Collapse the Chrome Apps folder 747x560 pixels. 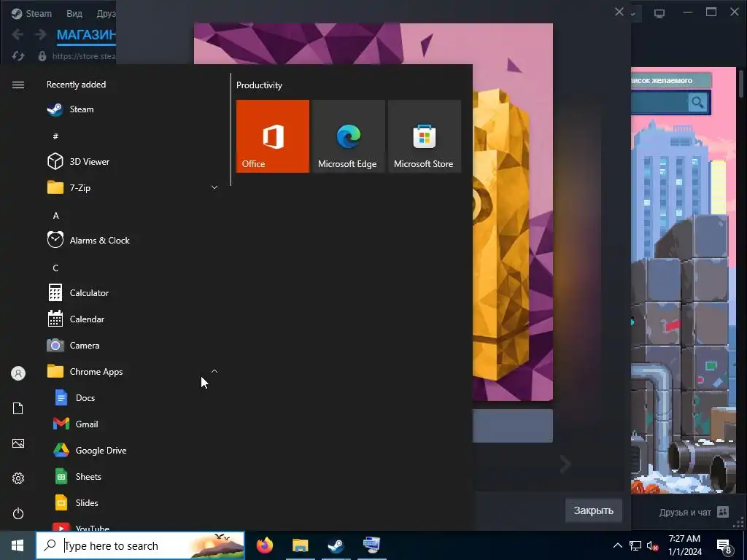click(214, 371)
